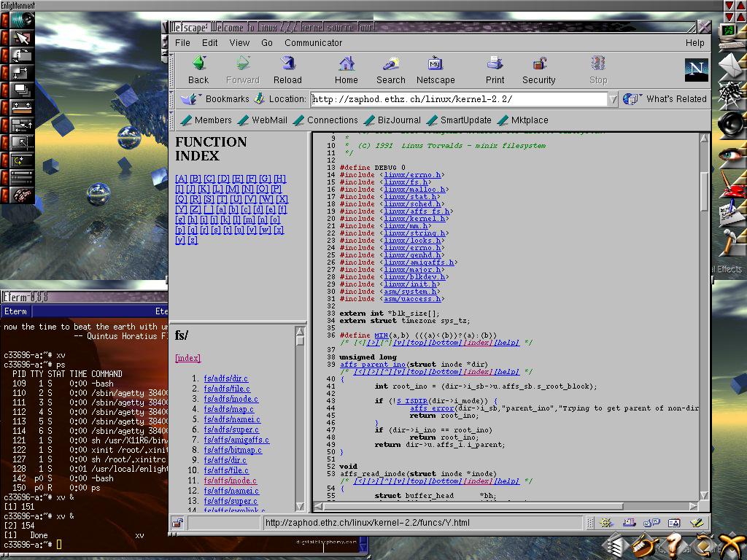This screenshot has height=560, width=747.
Task: Open the Help menu
Action: tap(694, 43)
